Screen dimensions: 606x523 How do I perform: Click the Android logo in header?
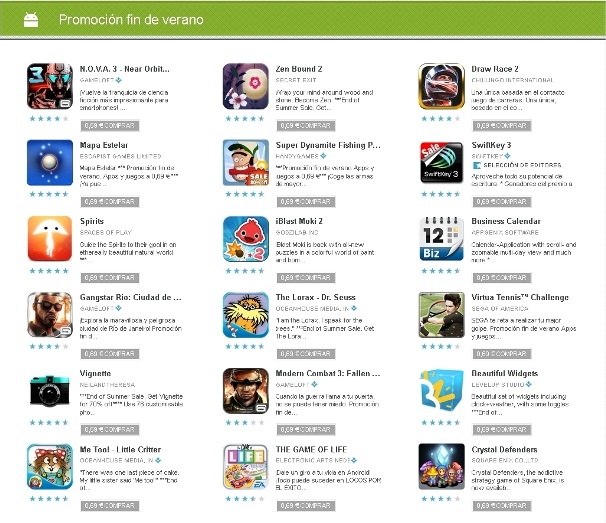click(31, 20)
